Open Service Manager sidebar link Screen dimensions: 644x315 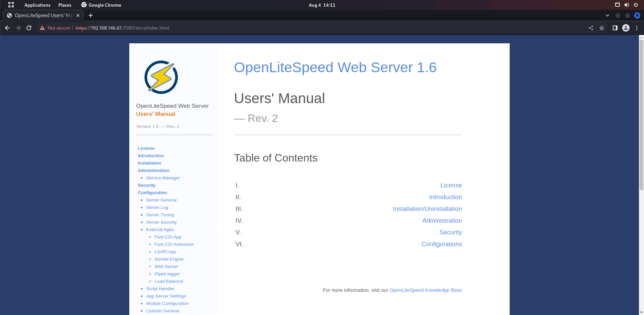click(163, 178)
